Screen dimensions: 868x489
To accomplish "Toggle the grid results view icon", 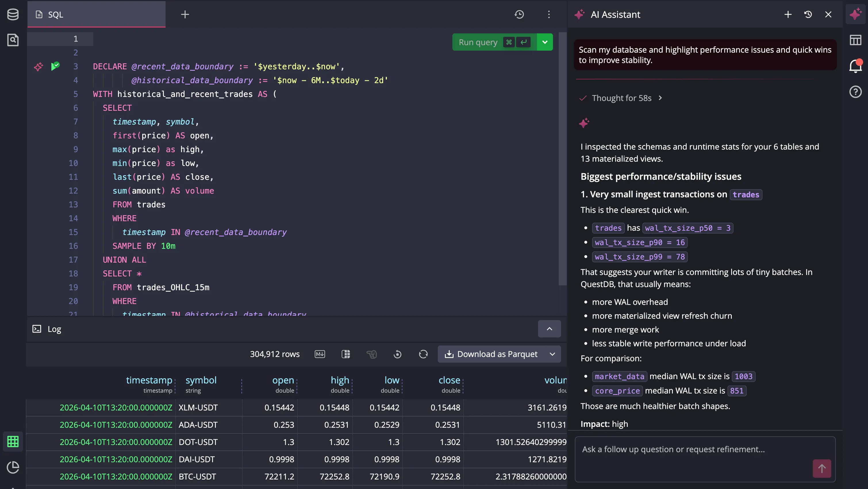I will 13,442.
